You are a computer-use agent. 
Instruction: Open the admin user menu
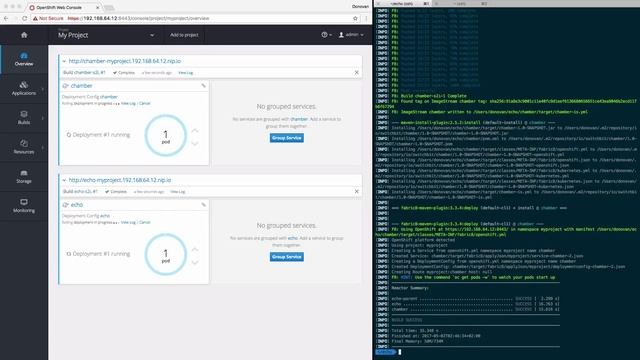[x=351, y=35]
